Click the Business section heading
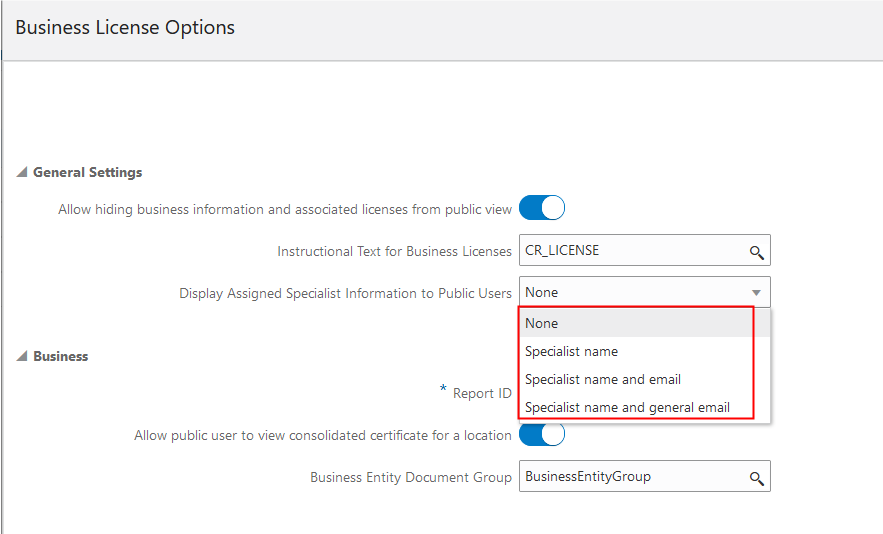Screen dimensions: 883x534 [61, 356]
